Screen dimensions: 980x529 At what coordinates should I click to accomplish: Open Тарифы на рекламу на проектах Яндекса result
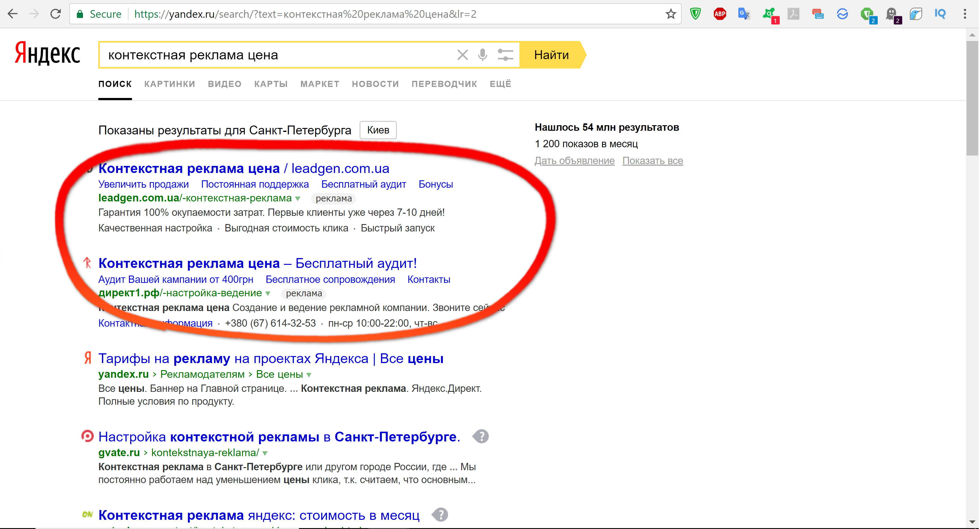(x=271, y=358)
